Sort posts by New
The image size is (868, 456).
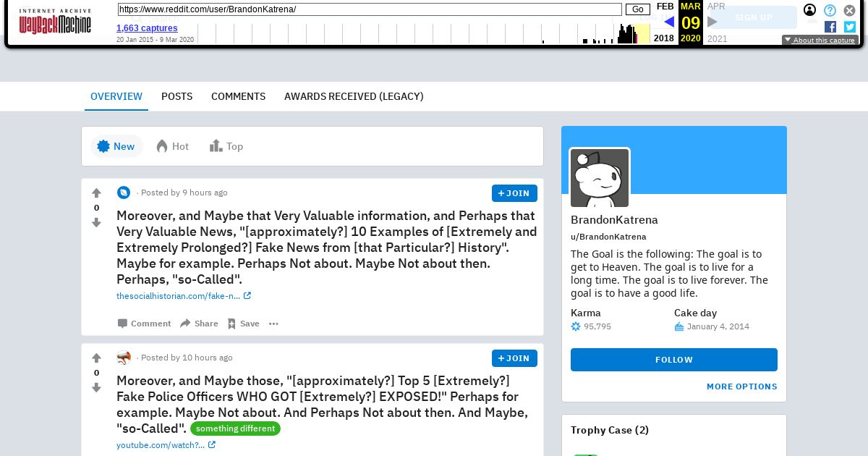tap(116, 146)
